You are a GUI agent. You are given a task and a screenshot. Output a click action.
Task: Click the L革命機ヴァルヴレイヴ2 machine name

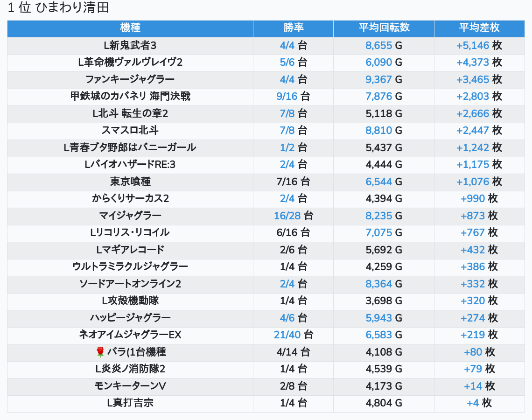(130, 63)
